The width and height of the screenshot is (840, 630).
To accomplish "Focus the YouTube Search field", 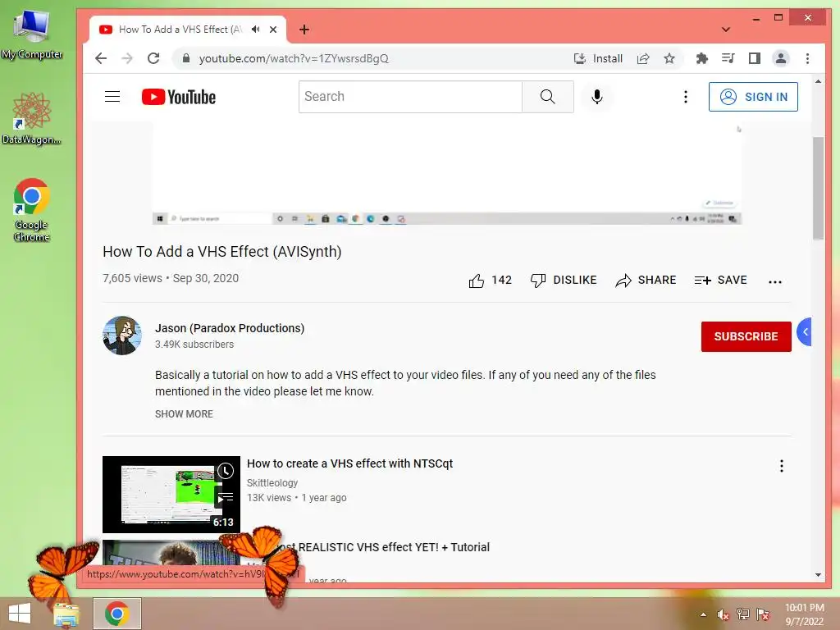I will click(410, 97).
